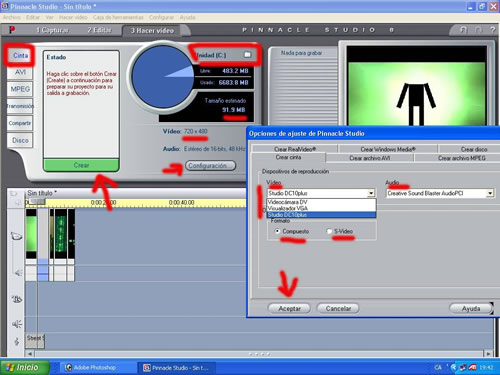Click the Ayuda button in the dialog

coord(471,308)
